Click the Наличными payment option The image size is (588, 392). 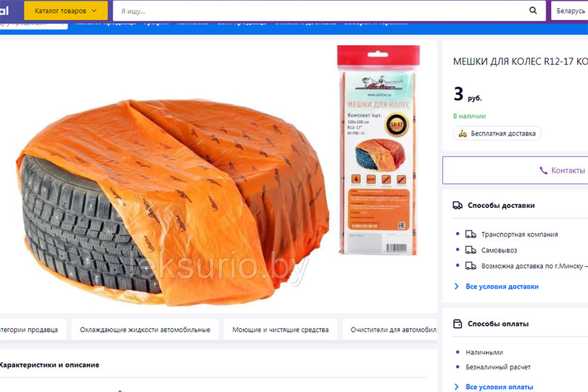click(x=485, y=352)
